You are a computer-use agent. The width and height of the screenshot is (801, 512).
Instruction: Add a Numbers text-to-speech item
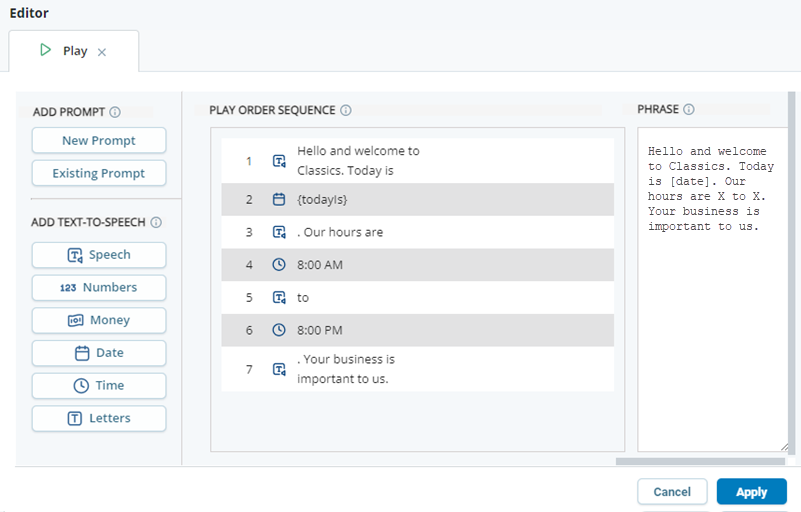99,288
